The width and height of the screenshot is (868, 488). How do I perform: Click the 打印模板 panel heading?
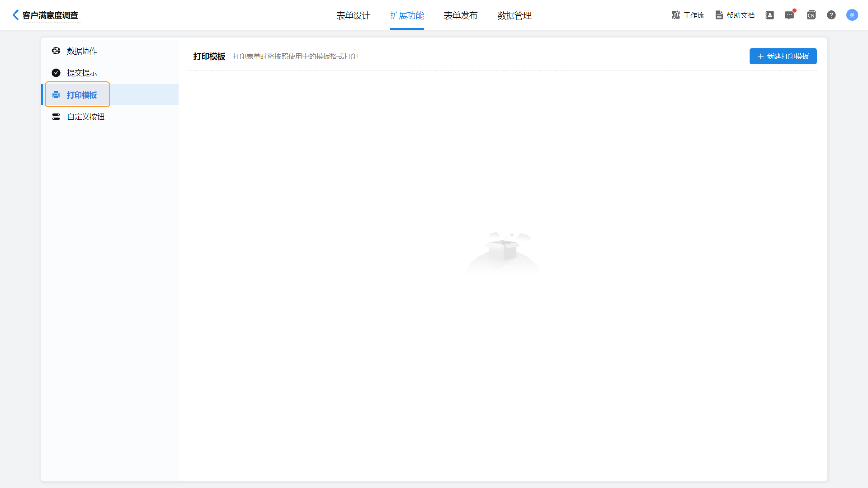click(209, 56)
